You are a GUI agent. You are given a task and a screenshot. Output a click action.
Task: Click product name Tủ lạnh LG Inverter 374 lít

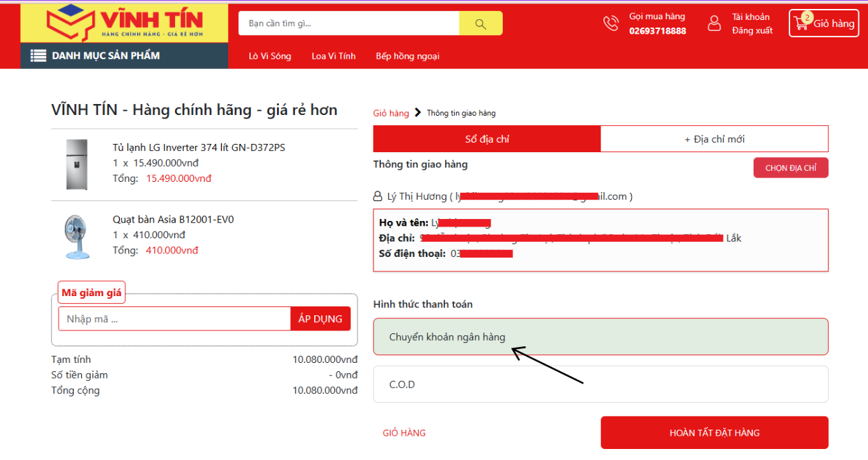click(x=199, y=147)
